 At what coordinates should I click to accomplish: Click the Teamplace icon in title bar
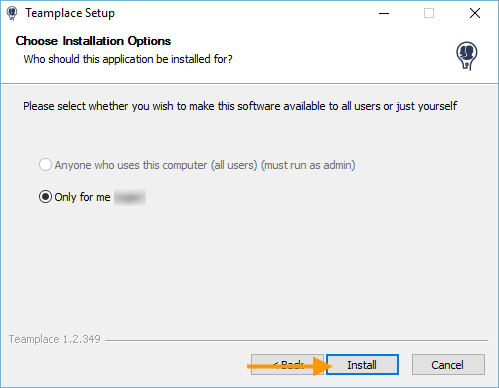click(12, 13)
